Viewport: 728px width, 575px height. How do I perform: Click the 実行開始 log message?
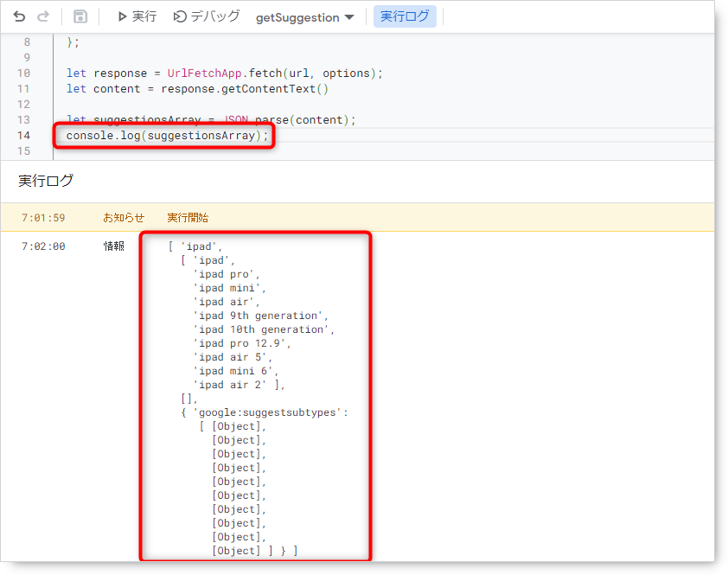coord(188,218)
